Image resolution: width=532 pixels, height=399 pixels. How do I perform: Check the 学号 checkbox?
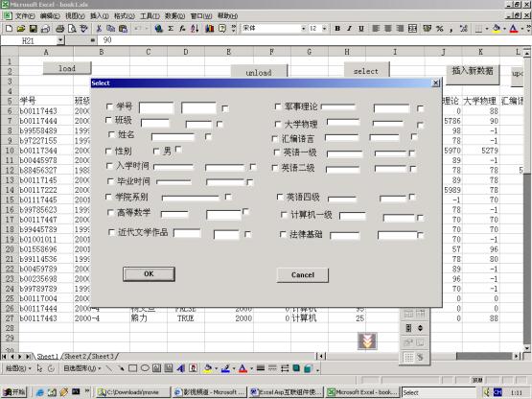coord(109,106)
